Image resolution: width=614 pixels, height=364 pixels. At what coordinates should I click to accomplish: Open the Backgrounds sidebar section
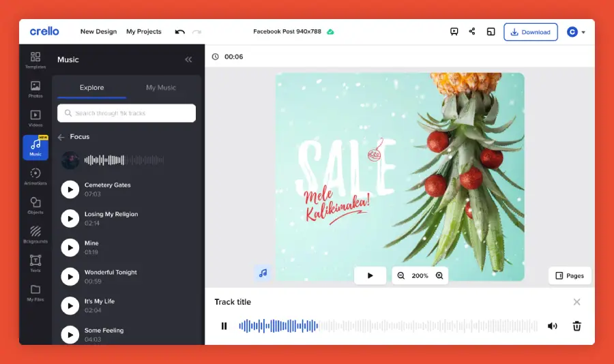coord(35,234)
